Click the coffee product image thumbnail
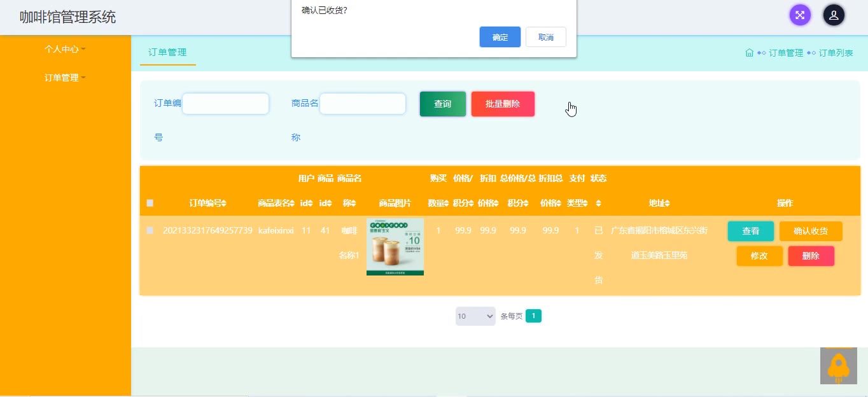 (395, 247)
